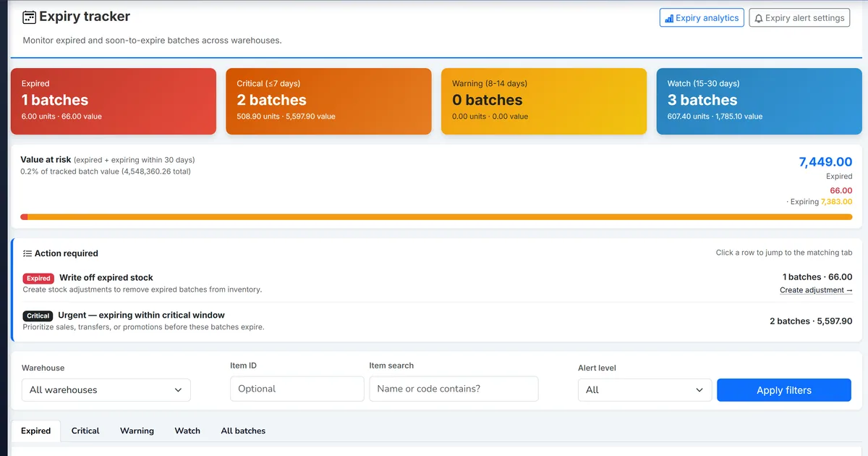868x456 pixels.
Task: Switch to the Watch tab
Action: pos(187,431)
